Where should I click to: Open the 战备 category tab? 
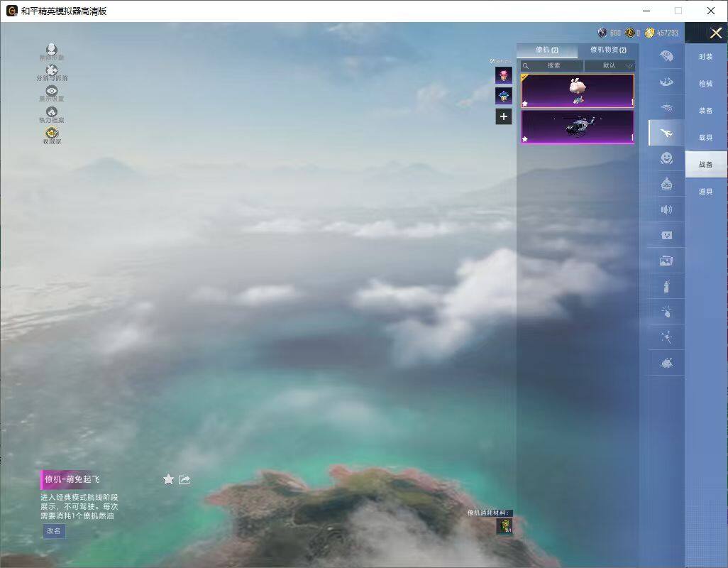[x=706, y=165]
